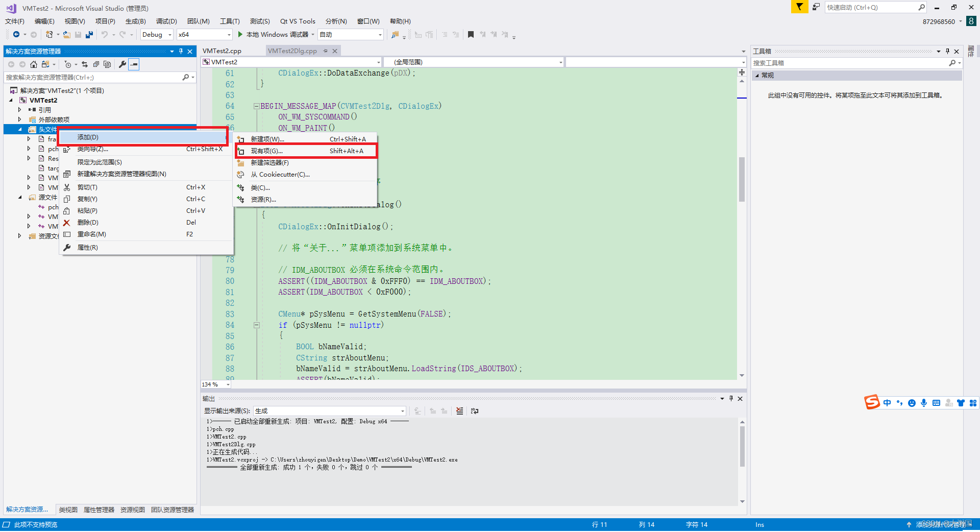Image resolution: width=980 pixels, height=532 pixels.
Task: Click the Sogou emoji face icon
Action: [x=912, y=403]
